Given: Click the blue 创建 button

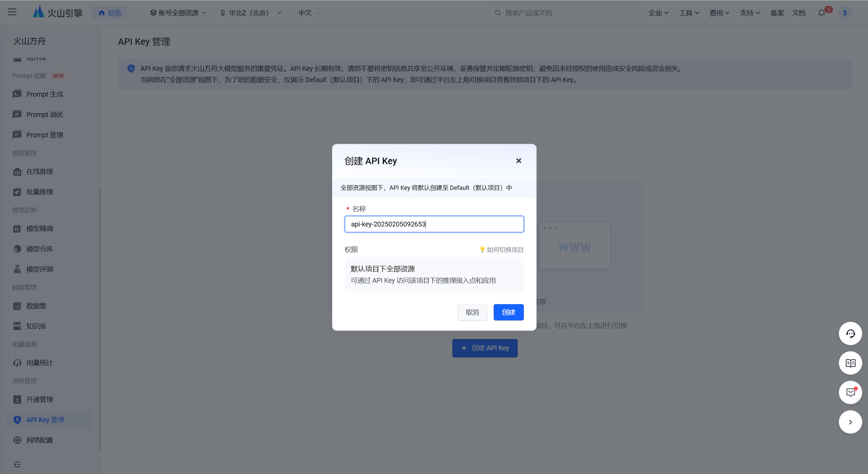Looking at the screenshot, I should point(509,312).
